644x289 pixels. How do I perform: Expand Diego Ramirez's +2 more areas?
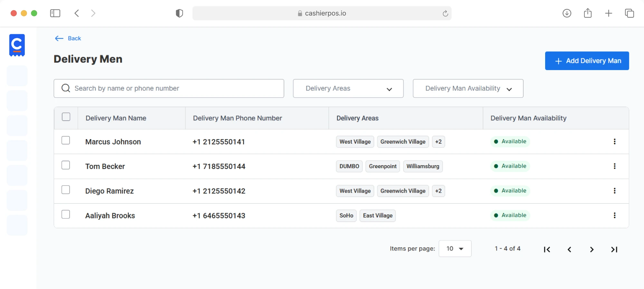(x=438, y=191)
